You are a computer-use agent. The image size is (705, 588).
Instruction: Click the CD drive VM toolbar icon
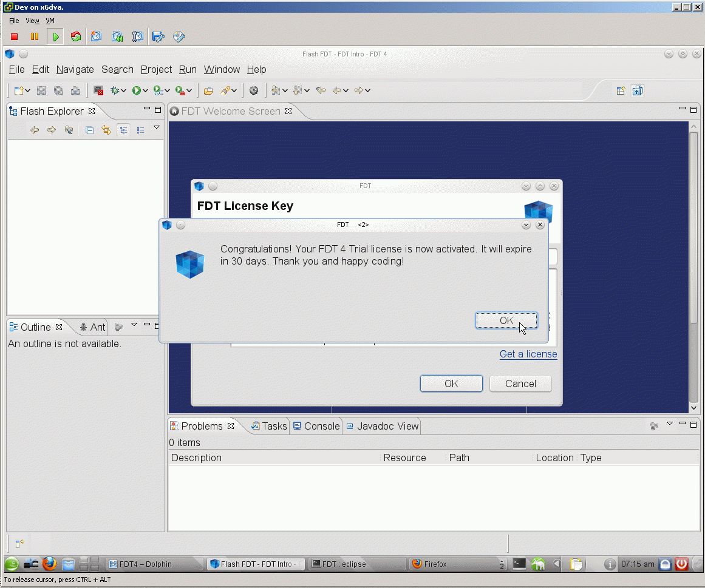click(179, 37)
